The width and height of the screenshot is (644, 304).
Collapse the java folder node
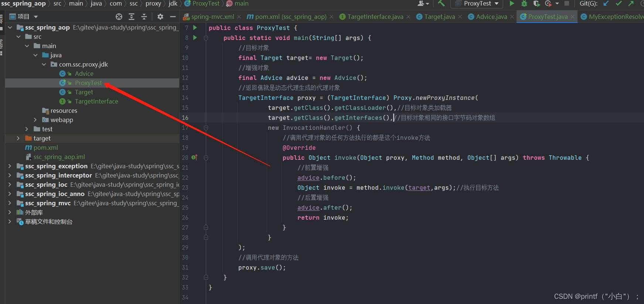[35, 55]
